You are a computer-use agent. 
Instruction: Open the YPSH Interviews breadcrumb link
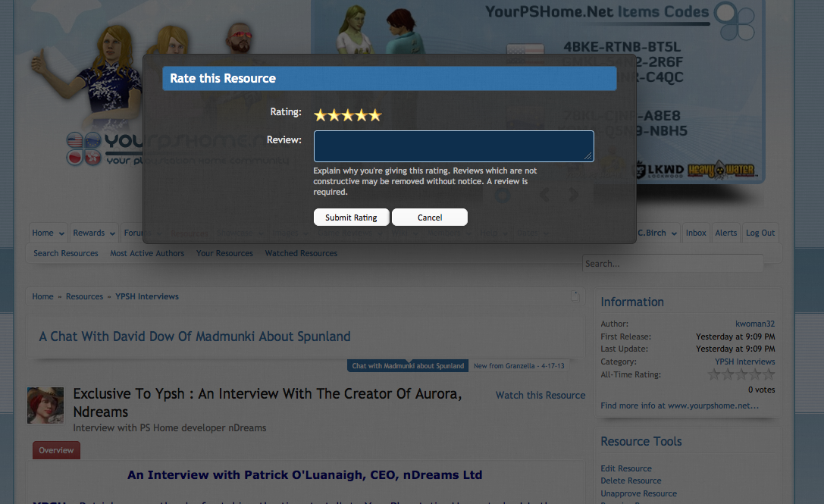click(147, 296)
